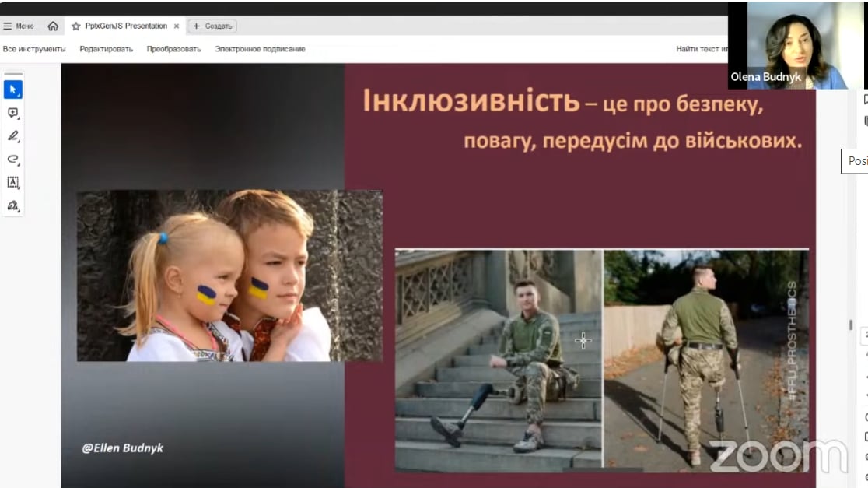Activate the freehand draw tool
This screenshot has width=868, height=488.
[x=12, y=160]
